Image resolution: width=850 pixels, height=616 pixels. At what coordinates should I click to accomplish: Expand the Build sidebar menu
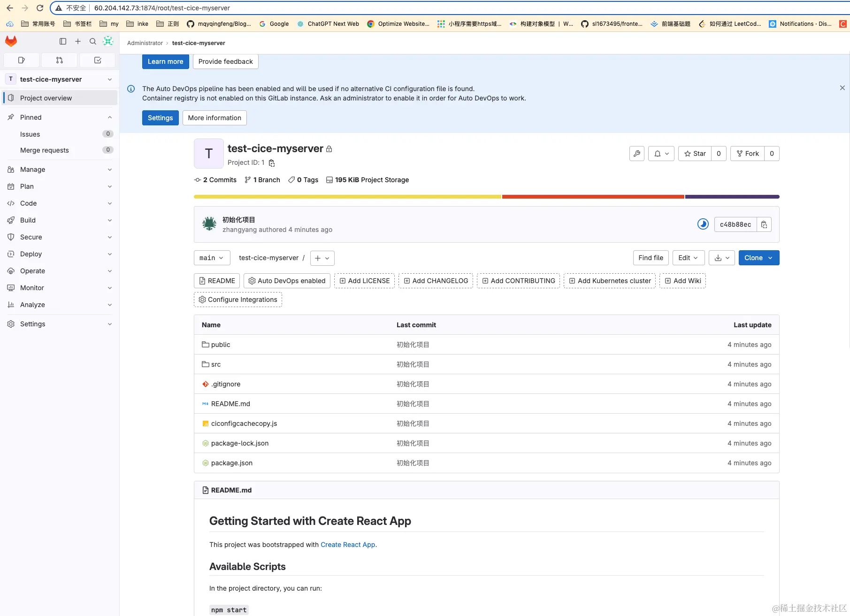(60, 220)
